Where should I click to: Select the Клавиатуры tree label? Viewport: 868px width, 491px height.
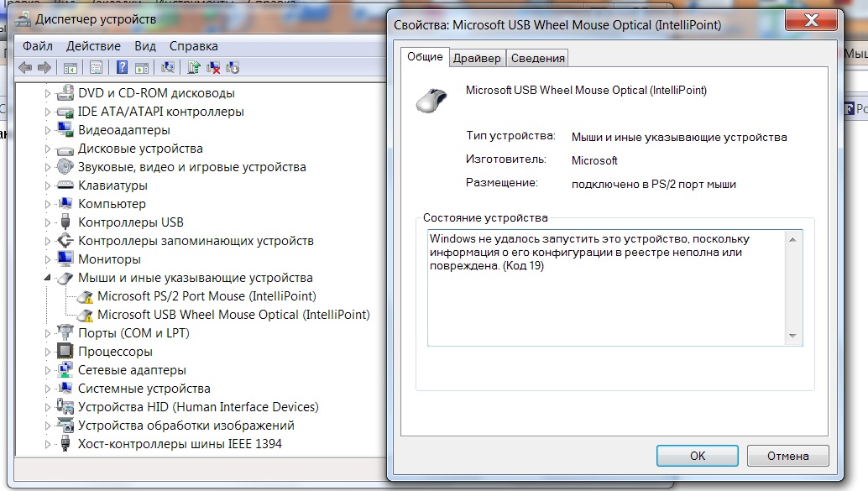113,185
